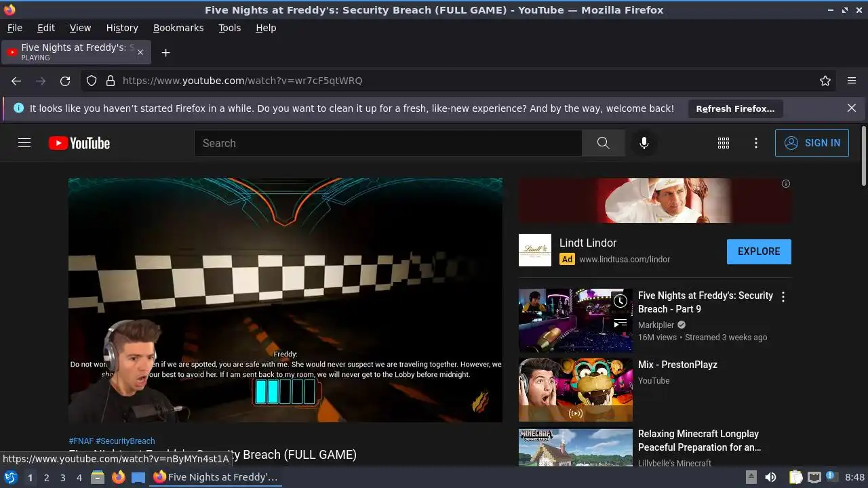Open the Mix - PrestonPlayz thumbnail
The height and width of the screenshot is (488, 868).
click(x=575, y=390)
